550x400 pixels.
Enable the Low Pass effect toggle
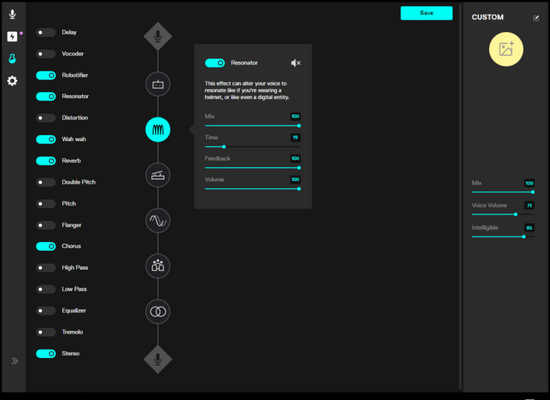point(46,289)
